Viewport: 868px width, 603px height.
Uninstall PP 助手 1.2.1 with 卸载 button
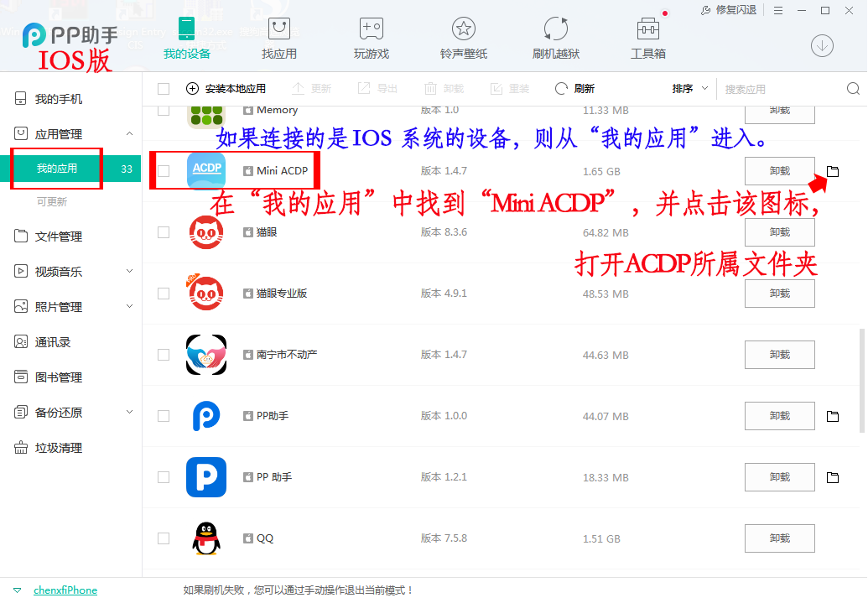click(x=779, y=476)
